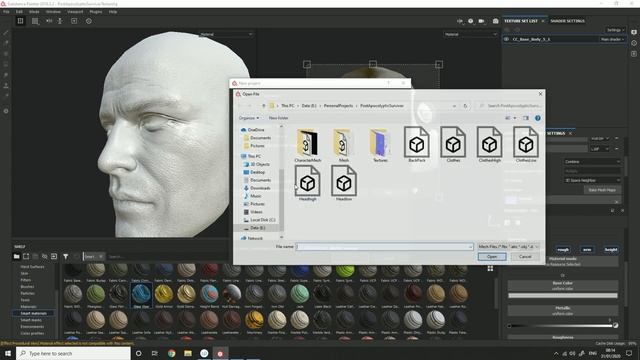Click the Base Color uniform color swatch
This screenshot has height=360, width=640.
pyautogui.click(x=562, y=296)
